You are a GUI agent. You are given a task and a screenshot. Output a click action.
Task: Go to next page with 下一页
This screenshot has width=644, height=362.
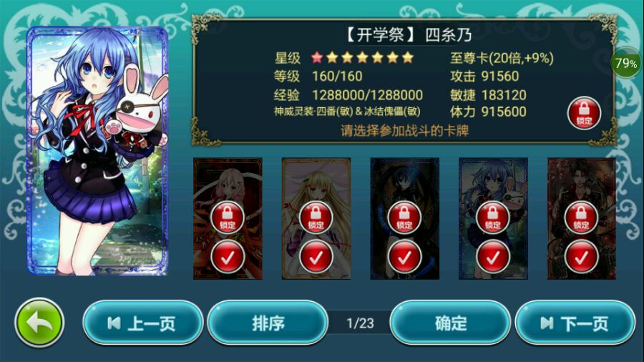[575, 323]
